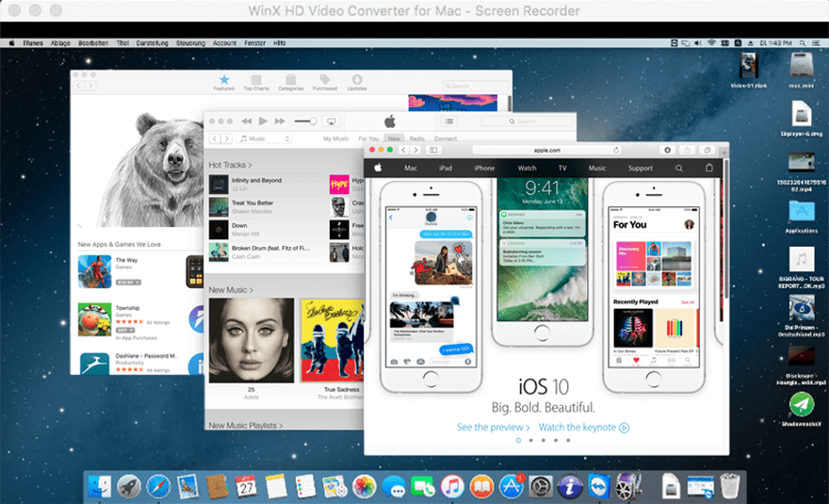Expand the Hot Tracks section
Image resolution: width=829 pixels, height=504 pixels.
tap(230, 165)
